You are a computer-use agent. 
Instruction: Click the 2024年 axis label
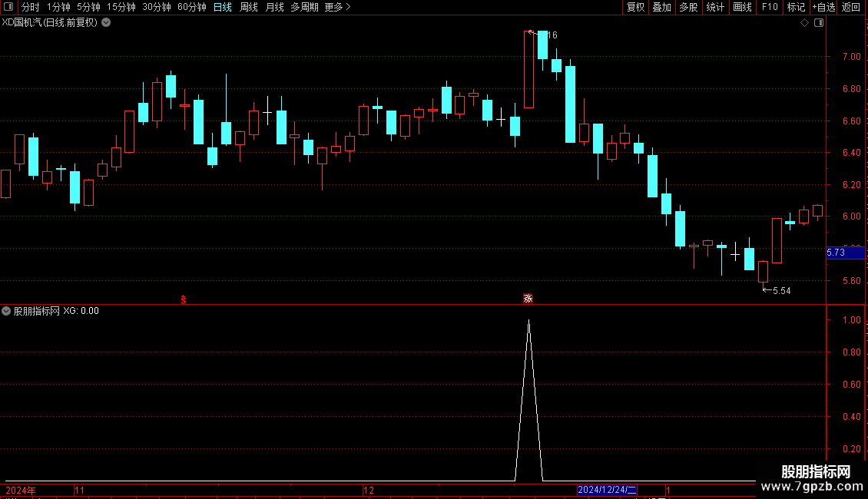point(21,490)
